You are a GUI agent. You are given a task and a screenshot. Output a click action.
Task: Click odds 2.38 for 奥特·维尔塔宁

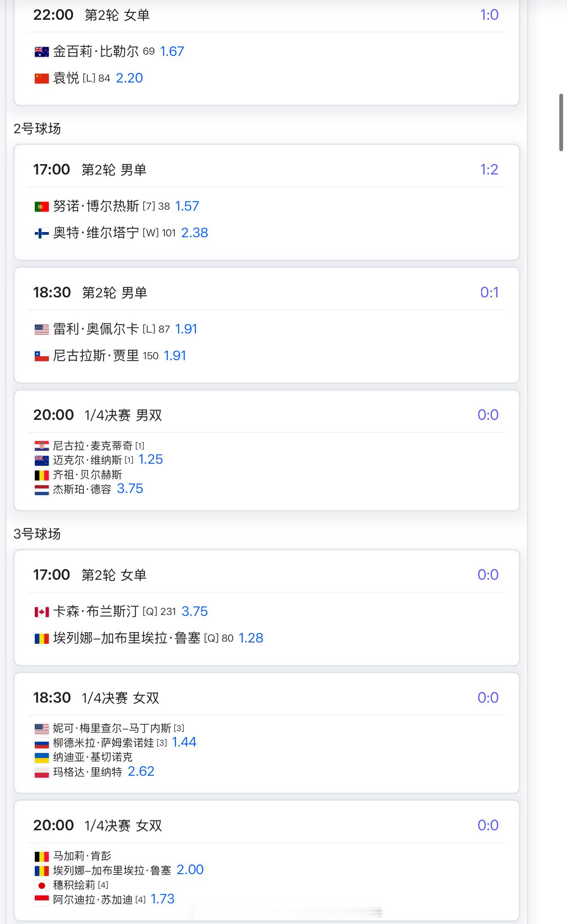coord(195,233)
